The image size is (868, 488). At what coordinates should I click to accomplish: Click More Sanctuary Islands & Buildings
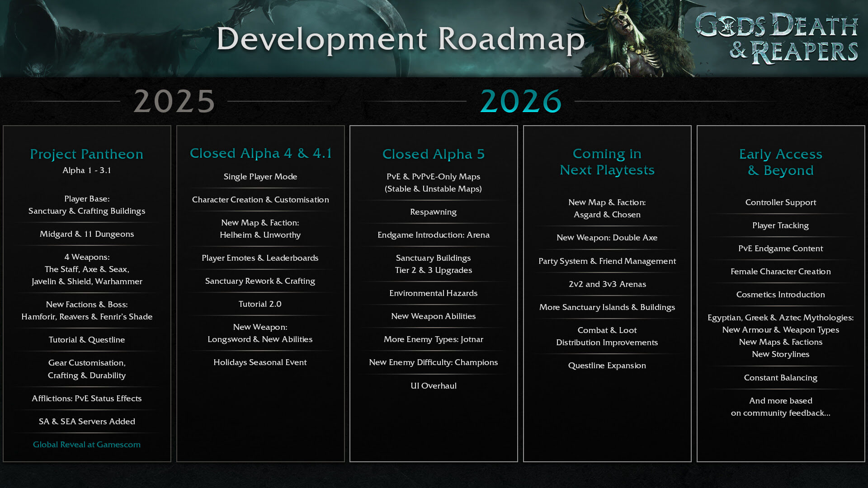coord(607,307)
